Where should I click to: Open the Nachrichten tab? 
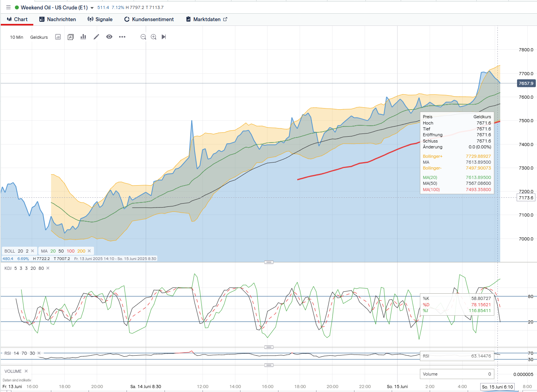coord(58,19)
